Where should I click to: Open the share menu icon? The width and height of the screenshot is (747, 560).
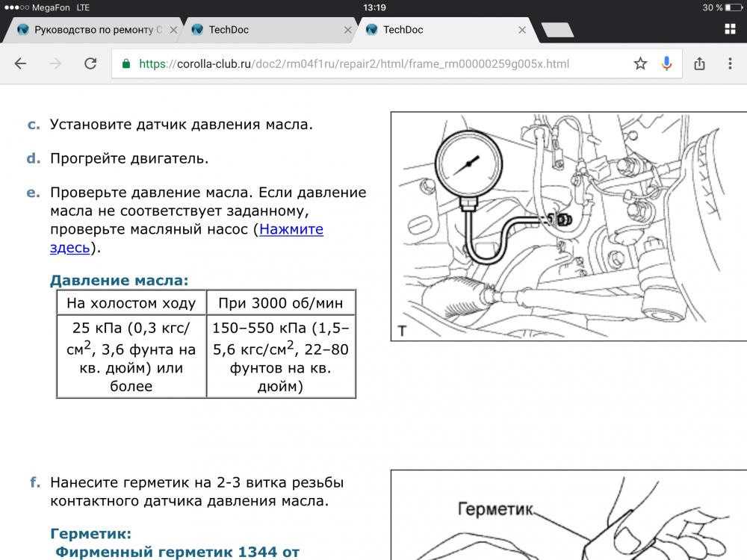tap(699, 63)
